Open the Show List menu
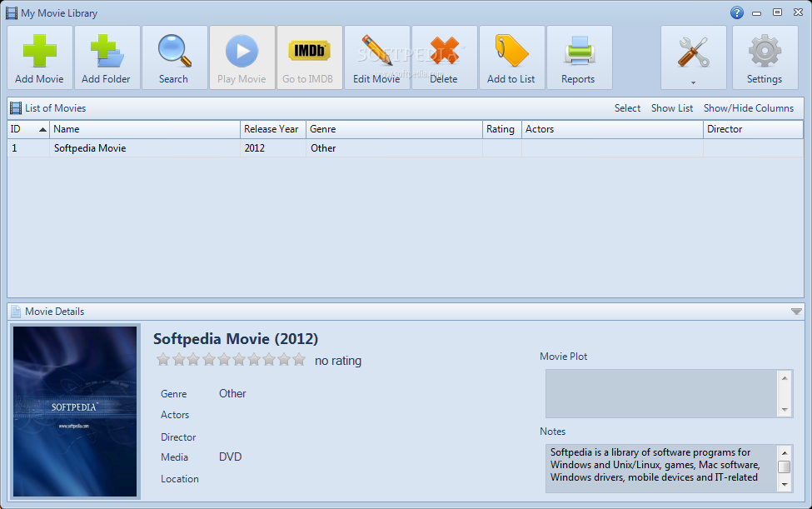Viewport: 812px width, 509px height. pyautogui.click(x=671, y=108)
